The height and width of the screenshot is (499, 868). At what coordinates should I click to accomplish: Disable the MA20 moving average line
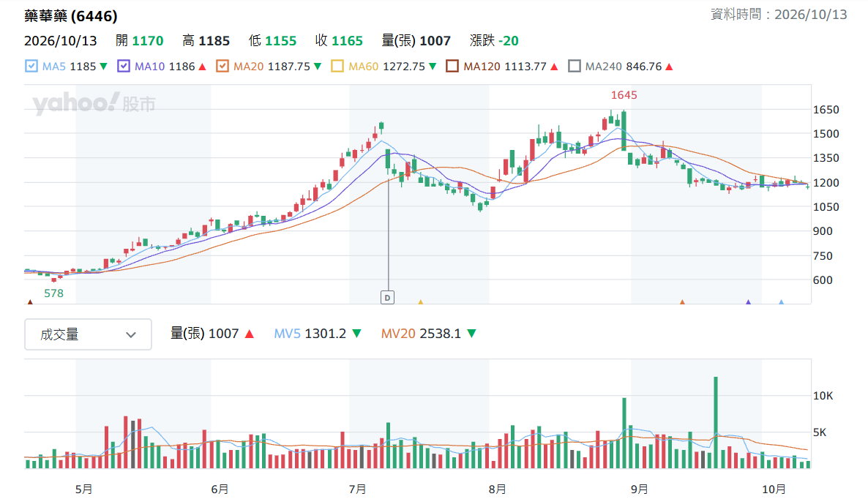(222, 67)
